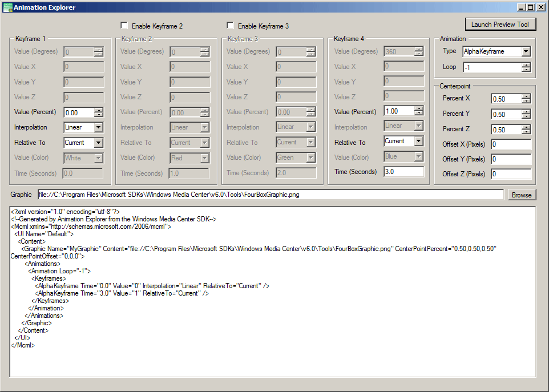Enable Keyframe 3 checkbox
The image size is (549, 392).
pos(230,25)
